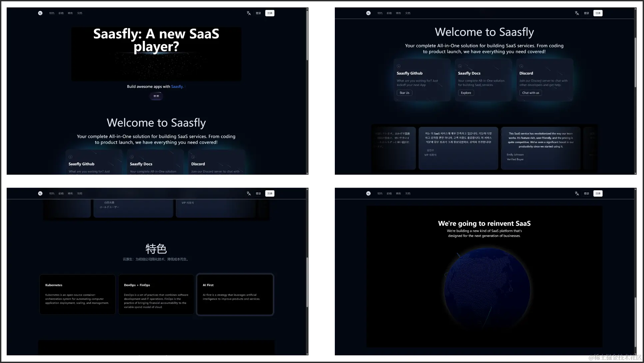Click the 'We're going to reinvent SaaS' heading
This screenshot has height=363, width=644.
coord(484,224)
